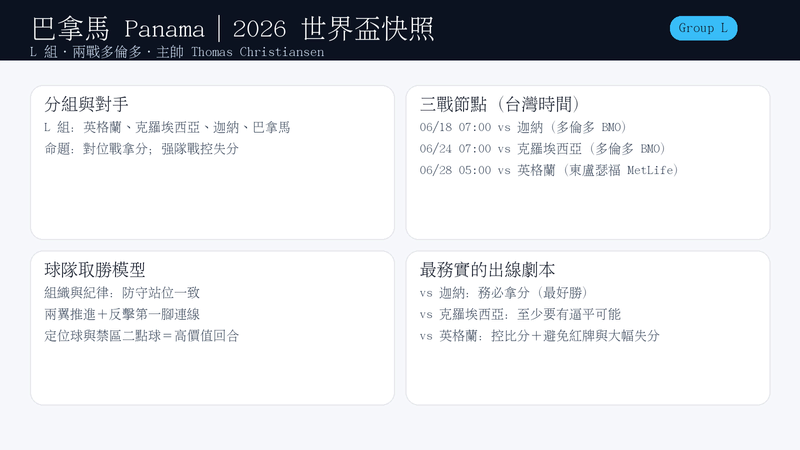The image size is (800, 450).
Task: Click the 三戰節點（台灣時間）heading
Action: pos(501,104)
